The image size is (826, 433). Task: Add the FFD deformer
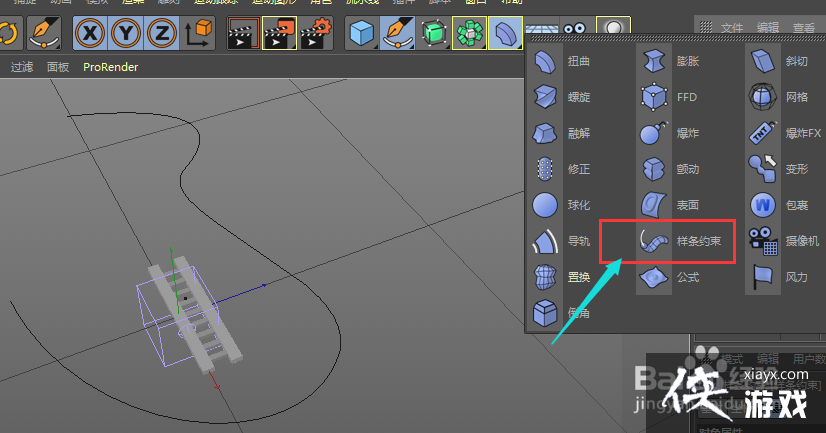[x=669, y=97]
